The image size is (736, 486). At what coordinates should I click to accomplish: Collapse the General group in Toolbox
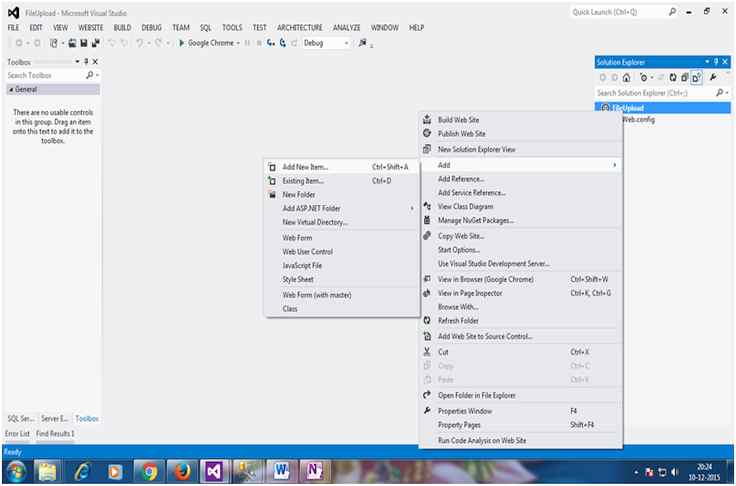coord(11,89)
